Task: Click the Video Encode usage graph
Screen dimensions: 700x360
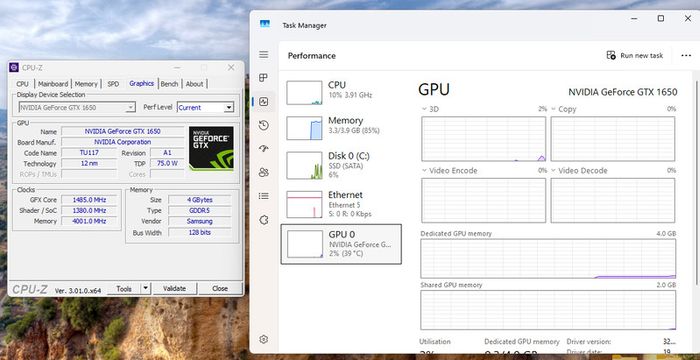Action: (483, 200)
